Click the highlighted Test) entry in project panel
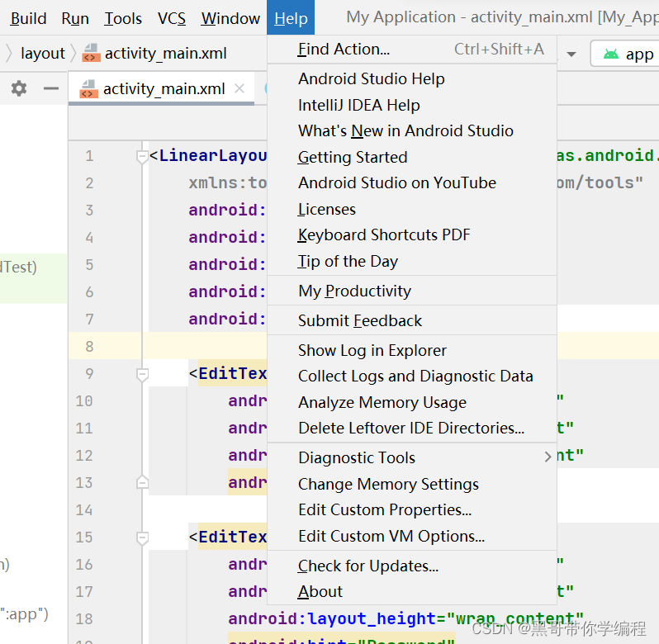Screen dimensions: 659x644 34,278
